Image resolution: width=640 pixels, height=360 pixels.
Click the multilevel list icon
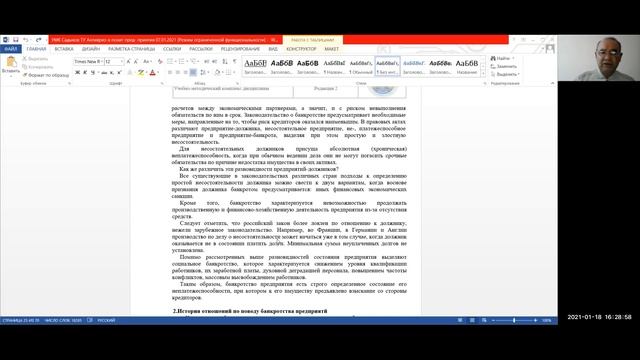(194, 61)
